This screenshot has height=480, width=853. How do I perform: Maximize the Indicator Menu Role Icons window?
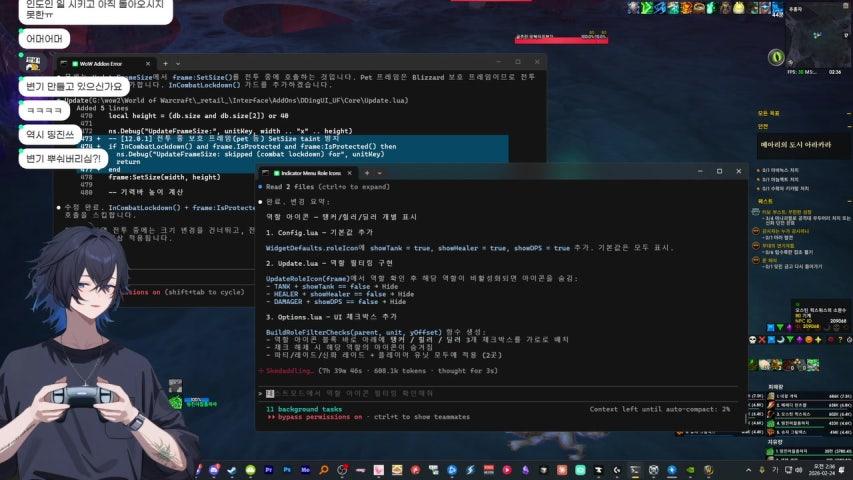tap(719, 171)
